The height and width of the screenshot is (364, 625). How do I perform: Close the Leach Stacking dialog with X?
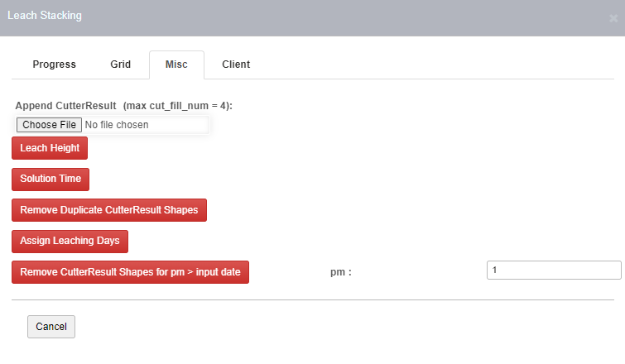coord(613,17)
